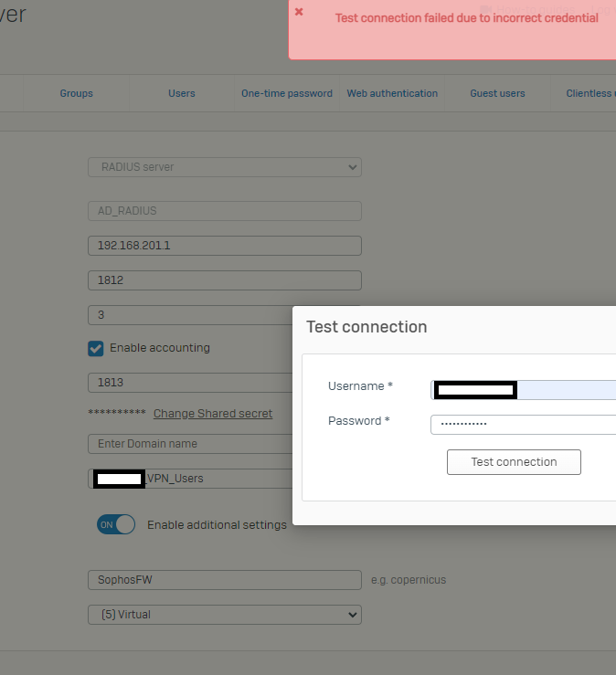
Task: Click Change Shared secret link
Action: click(213, 413)
